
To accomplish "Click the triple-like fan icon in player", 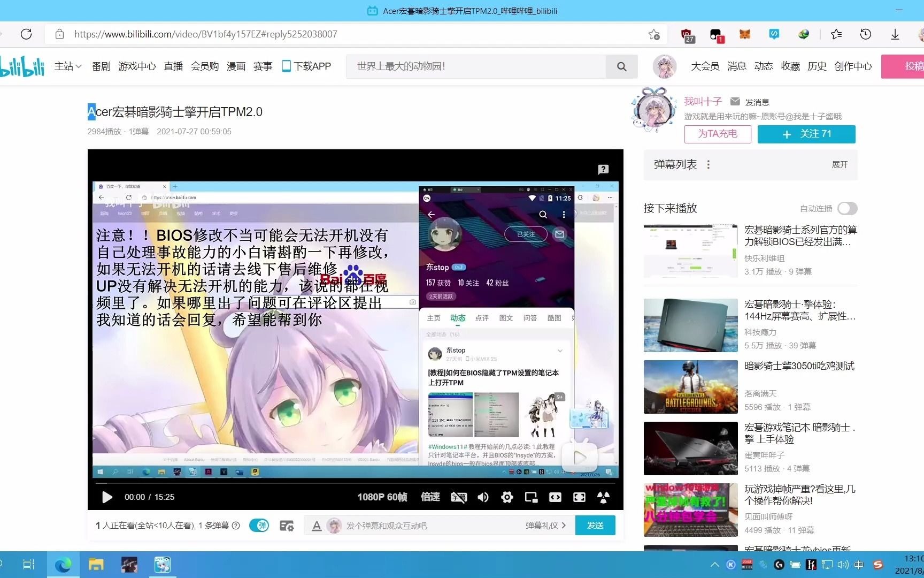I will pos(603,497).
